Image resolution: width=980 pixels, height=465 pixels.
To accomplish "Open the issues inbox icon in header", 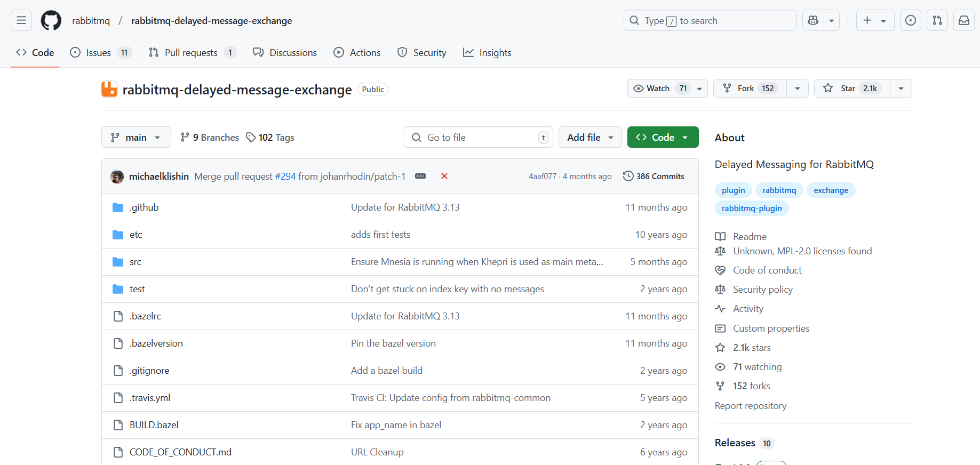I will tap(911, 21).
